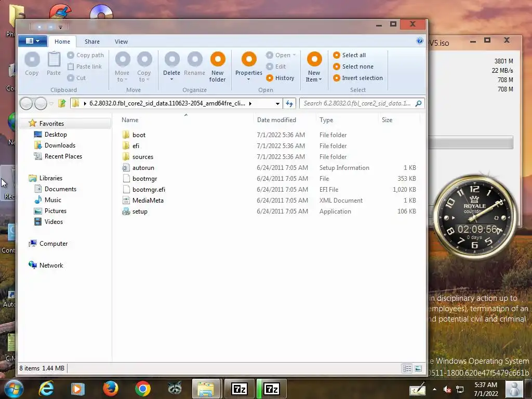Switch to details view in status bar
The width and height of the screenshot is (532, 399).
click(407, 368)
